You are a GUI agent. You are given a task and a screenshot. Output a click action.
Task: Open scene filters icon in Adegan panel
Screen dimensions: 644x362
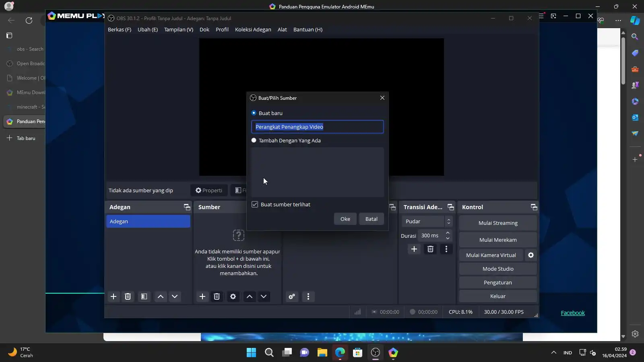(144, 296)
